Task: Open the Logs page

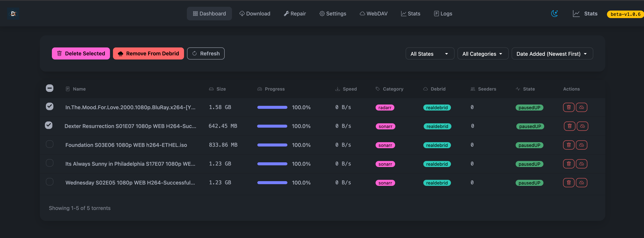Action: coord(443,14)
